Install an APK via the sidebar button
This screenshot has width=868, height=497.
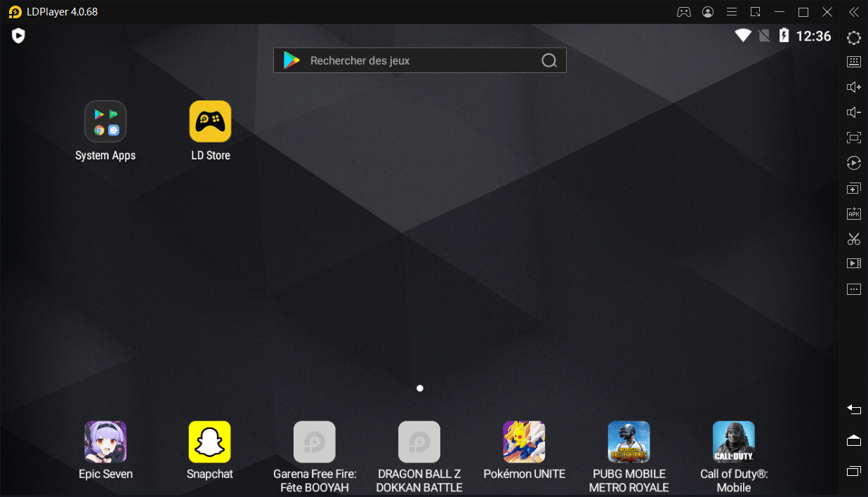pos(854,213)
